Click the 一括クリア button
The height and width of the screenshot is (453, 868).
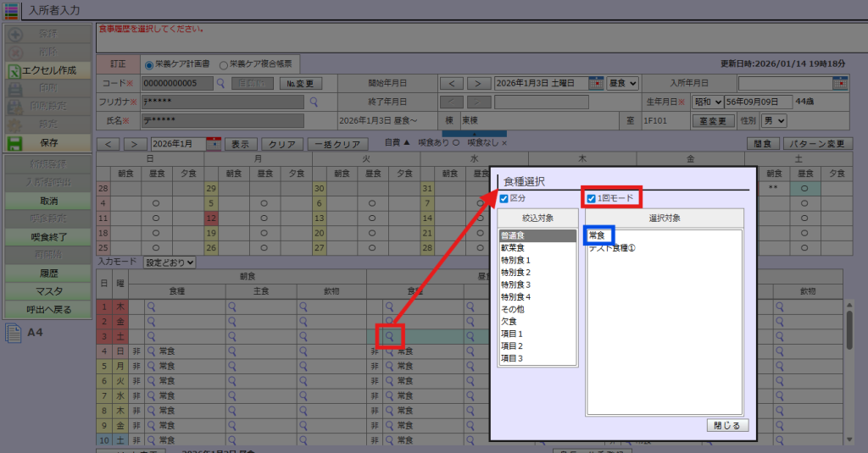[338, 144]
